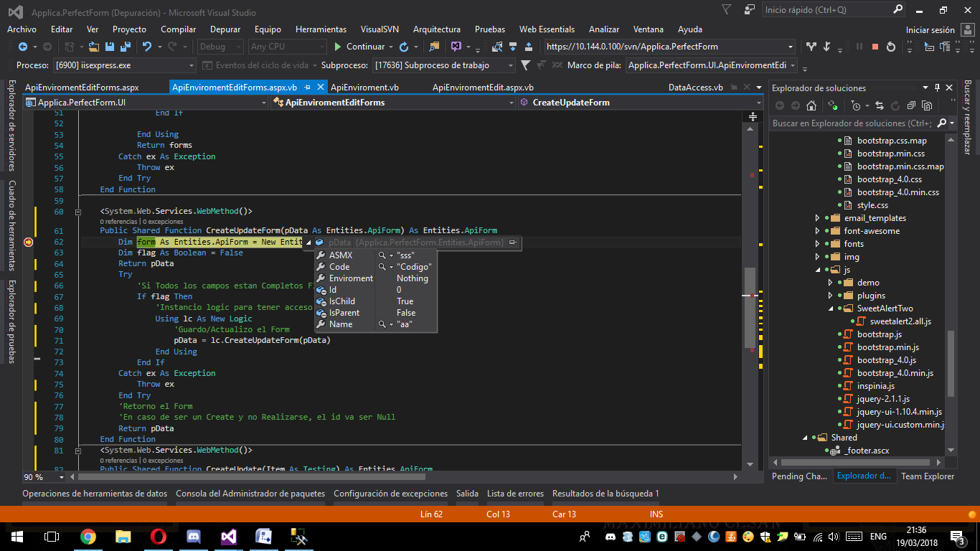Image resolution: width=980 pixels, height=551 pixels.
Task: Open Chrome from the Windows taskbar
Action: (88, 537)
